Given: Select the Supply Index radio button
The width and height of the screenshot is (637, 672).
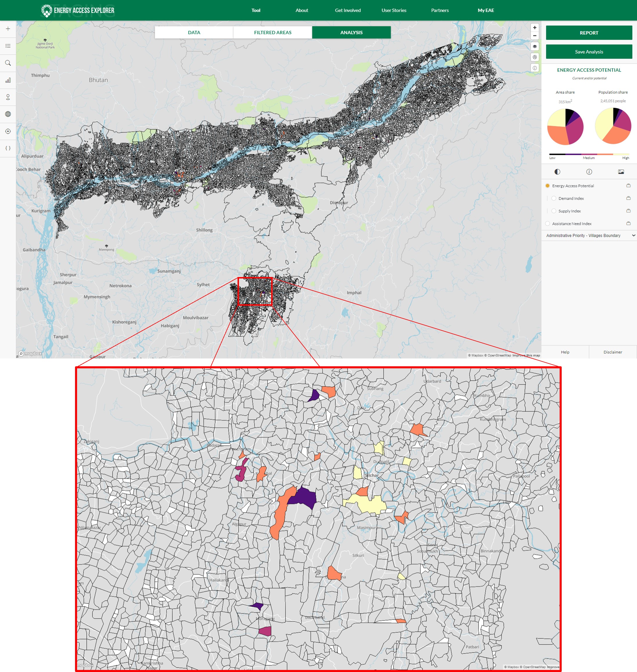Looking at the screenshot, I should click(554, 211).
